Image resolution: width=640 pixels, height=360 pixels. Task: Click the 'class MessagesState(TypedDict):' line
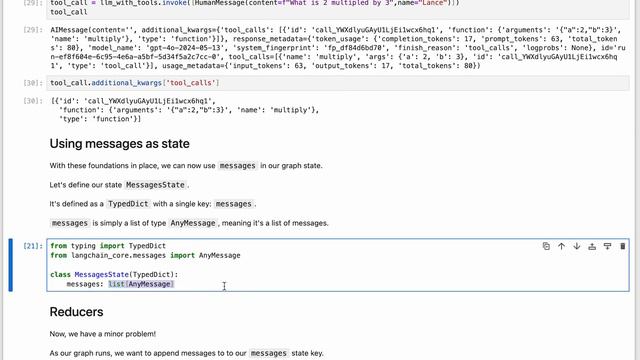(x=114, y=275)
